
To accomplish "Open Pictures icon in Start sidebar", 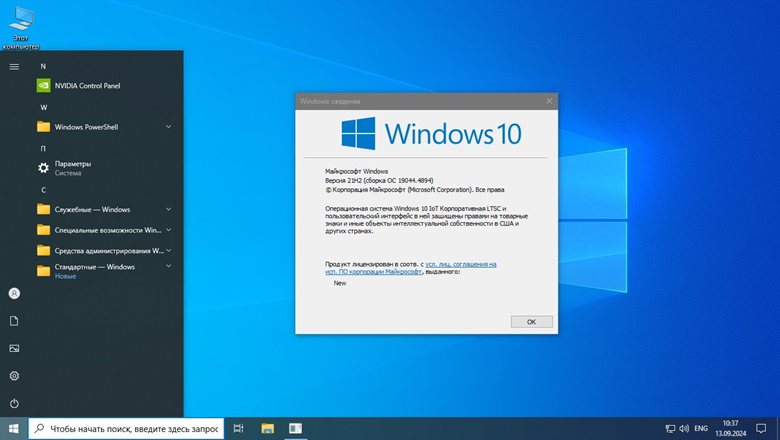I will 14,348.
